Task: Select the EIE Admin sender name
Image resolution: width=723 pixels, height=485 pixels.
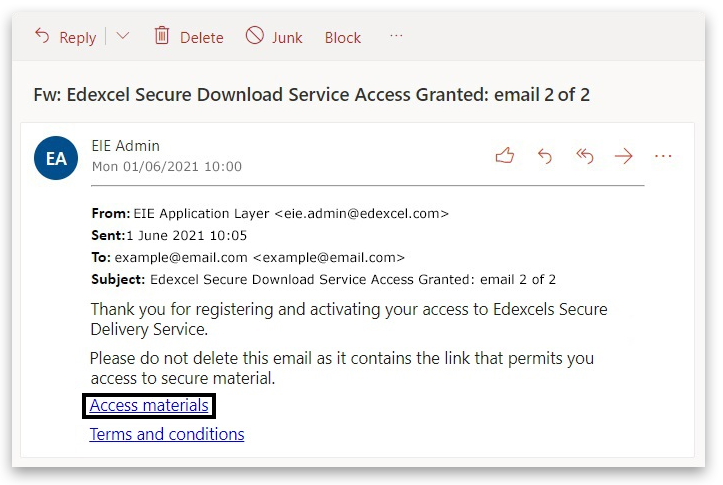Action: [x=125, y=146]
